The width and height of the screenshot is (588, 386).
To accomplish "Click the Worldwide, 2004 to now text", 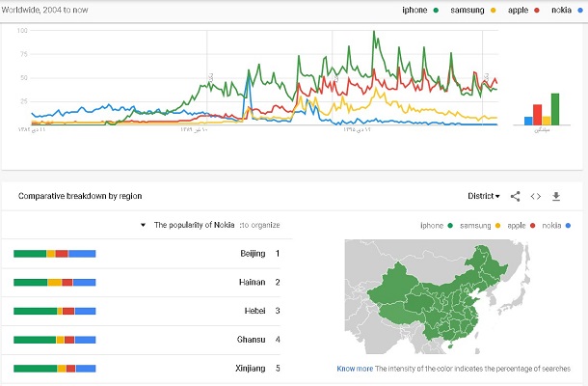I will pyautogui.click(x=44, y=11).
